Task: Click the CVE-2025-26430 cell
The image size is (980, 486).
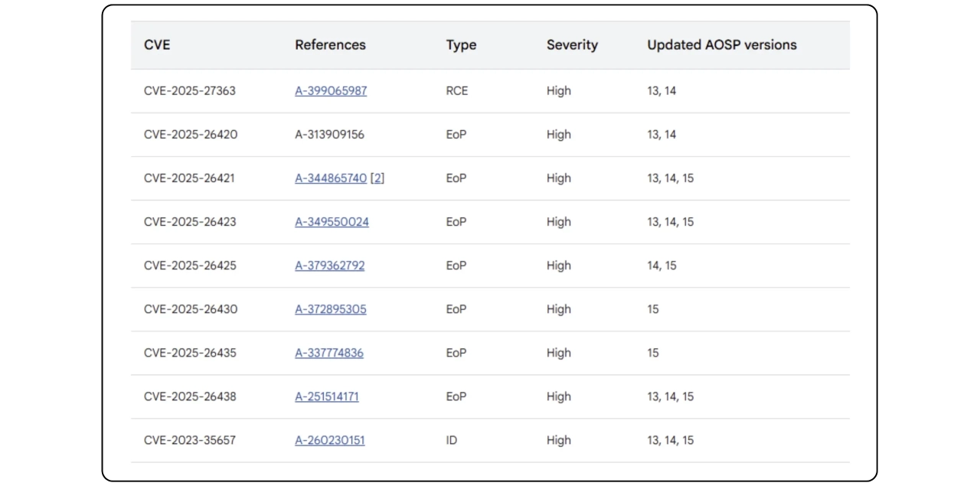Action: tap(191, 309)
